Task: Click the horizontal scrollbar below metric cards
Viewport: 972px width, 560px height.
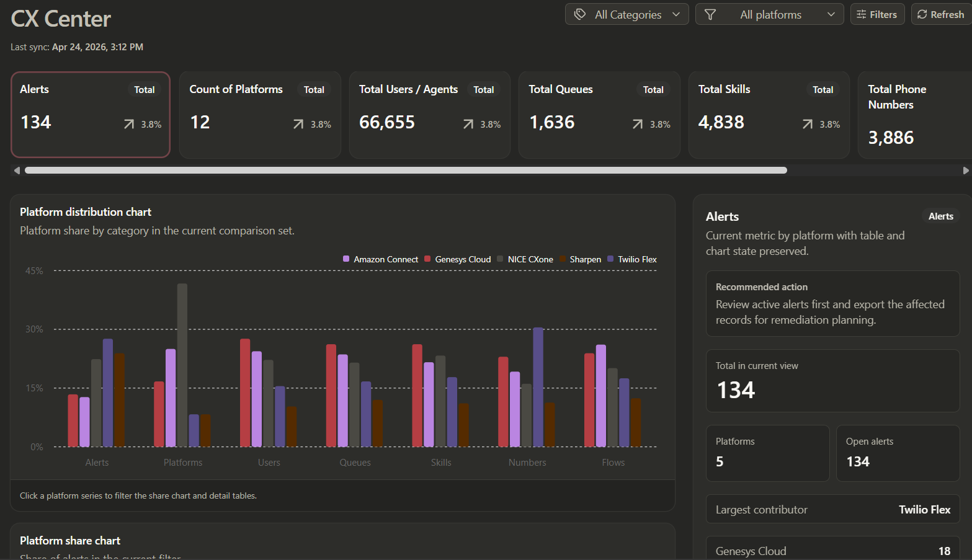Action: pyautogui.click(x=406, y=170)
